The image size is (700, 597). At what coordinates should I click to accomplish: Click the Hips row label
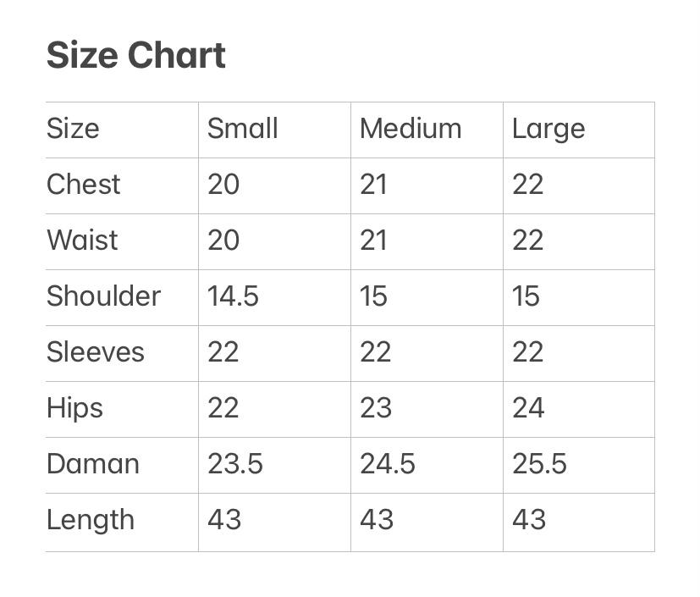click(x=74, y=408)
